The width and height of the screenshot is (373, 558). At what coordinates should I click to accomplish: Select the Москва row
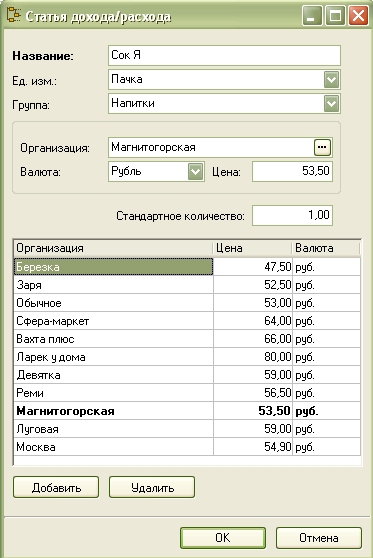(187, 447)
